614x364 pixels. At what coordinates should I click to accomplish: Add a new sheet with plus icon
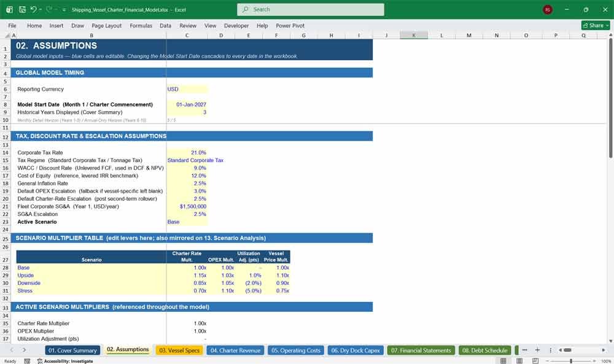[538, 350]
